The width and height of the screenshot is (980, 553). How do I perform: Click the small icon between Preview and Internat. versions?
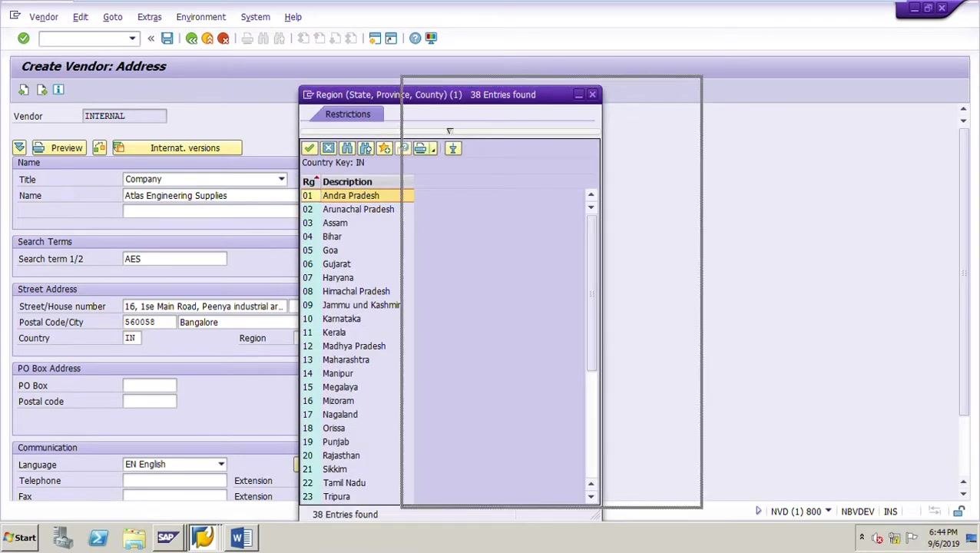pos(99,147)
